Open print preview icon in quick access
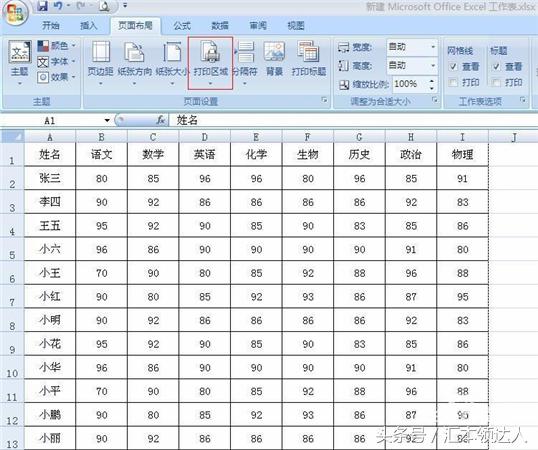 pyautogui.click(x=104, y=6)
